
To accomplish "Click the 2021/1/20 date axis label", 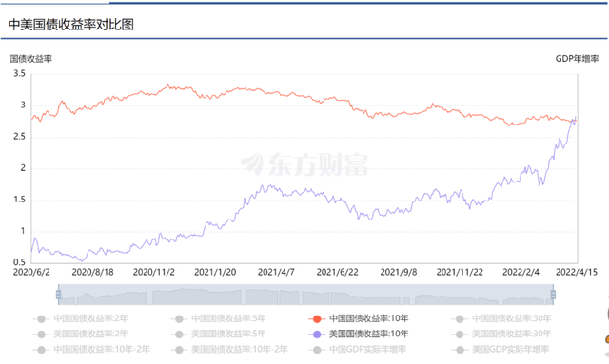I will (x=215, y=272).
